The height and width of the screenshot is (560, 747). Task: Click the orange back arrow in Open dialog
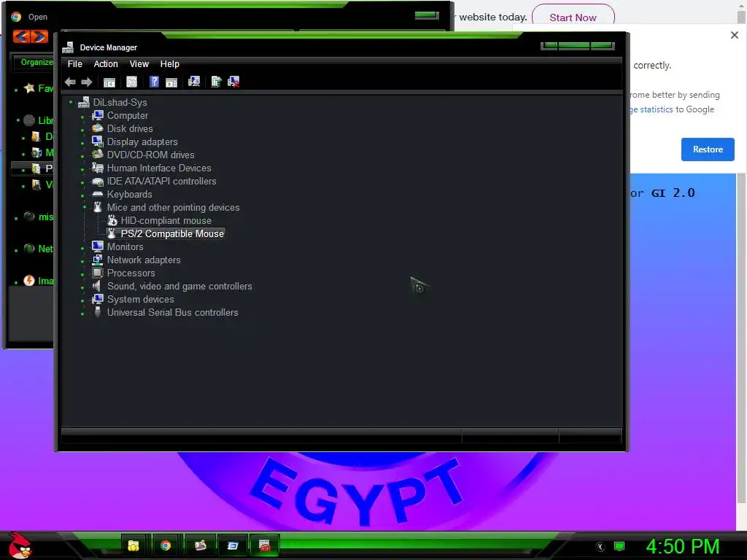21,36
